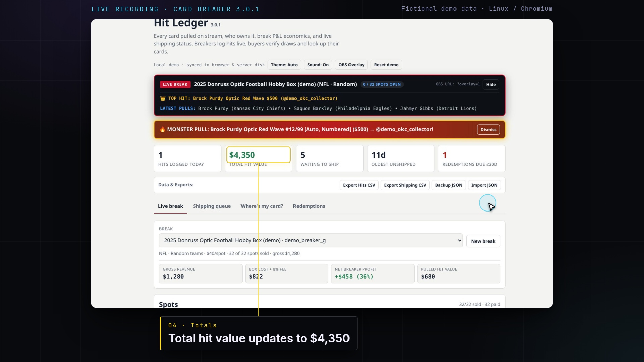Toggle Sound: On button

coord(318,65)
